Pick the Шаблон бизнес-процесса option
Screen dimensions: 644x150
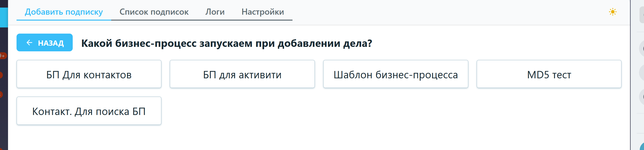(x=395, y=74)
